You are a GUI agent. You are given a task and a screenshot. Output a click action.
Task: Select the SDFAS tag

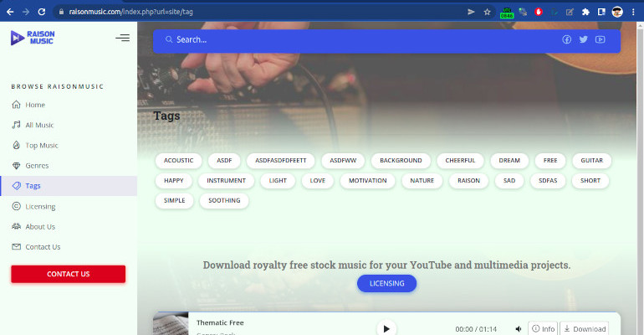(x=548, y=180)
